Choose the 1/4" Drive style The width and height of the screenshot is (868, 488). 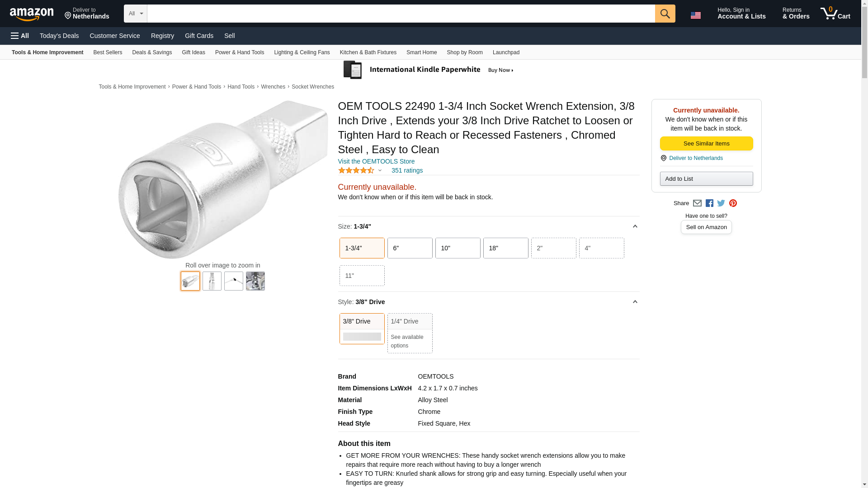(410, 333)
